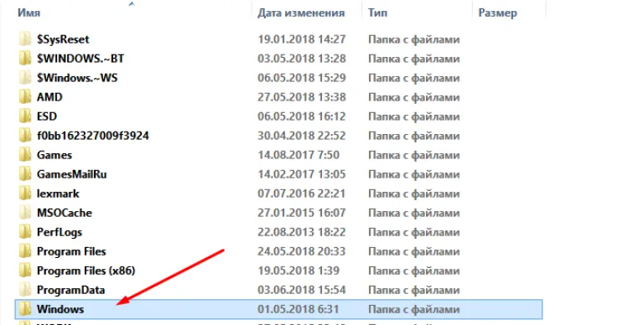Click the MSOCache folder name
644x325 pixels.
point(65,213)
